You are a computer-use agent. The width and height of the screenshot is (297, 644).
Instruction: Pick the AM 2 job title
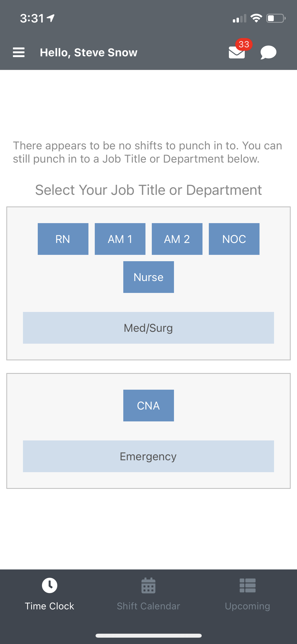coord(177,239)
